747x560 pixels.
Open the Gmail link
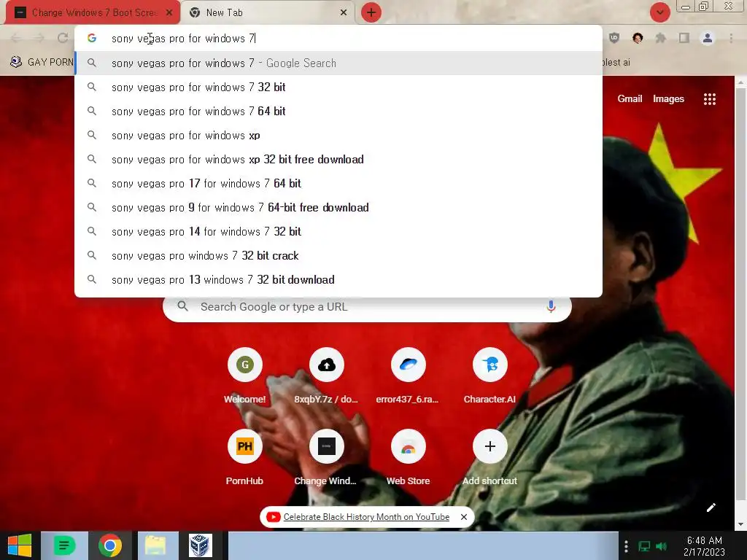click(x=630, y=98)
